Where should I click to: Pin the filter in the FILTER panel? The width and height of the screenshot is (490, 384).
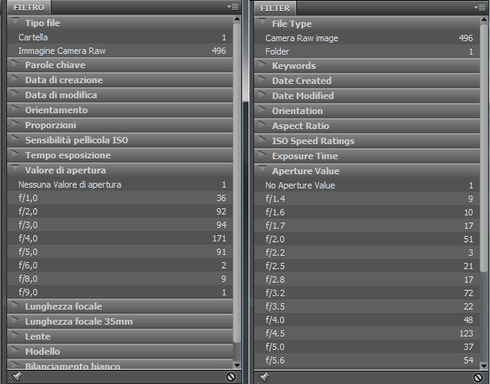(264, 378)
